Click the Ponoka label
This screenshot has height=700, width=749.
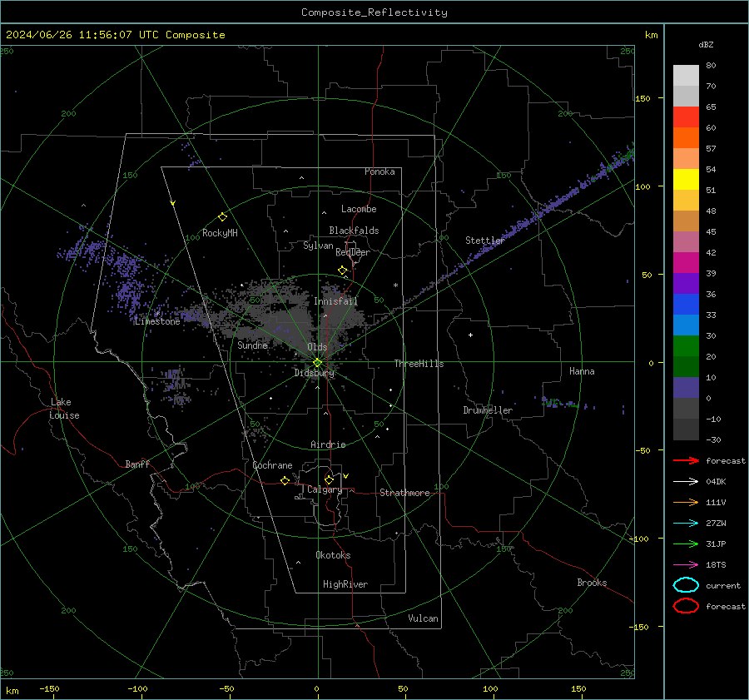tap(379, 172)
